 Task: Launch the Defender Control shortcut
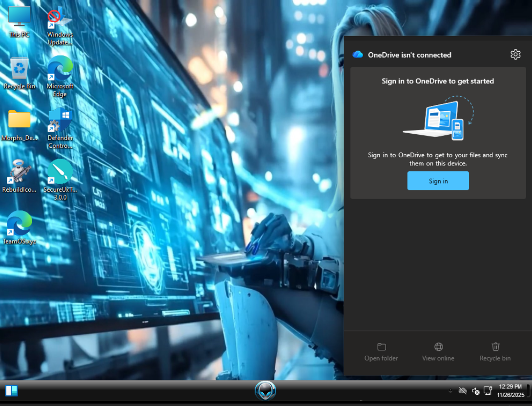[60, 127]
